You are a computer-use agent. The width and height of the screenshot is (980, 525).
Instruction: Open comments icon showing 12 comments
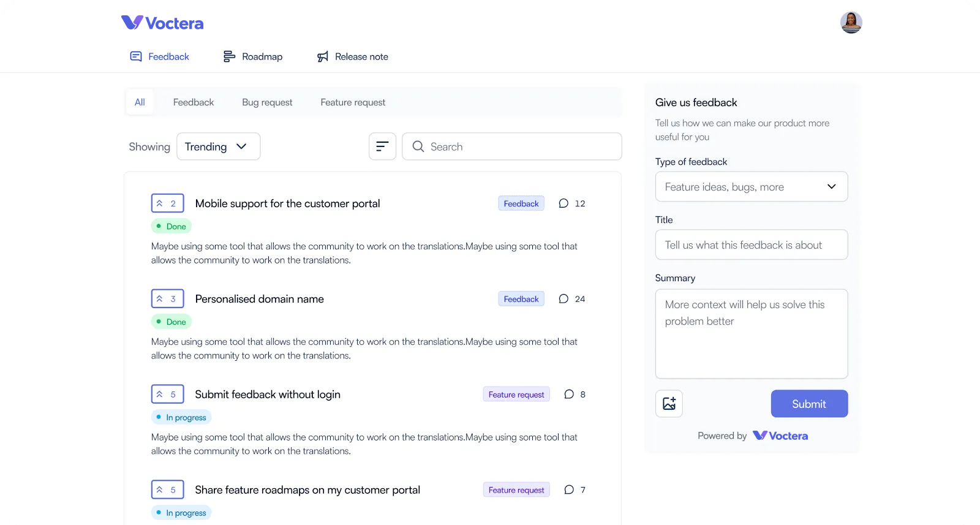563,203
